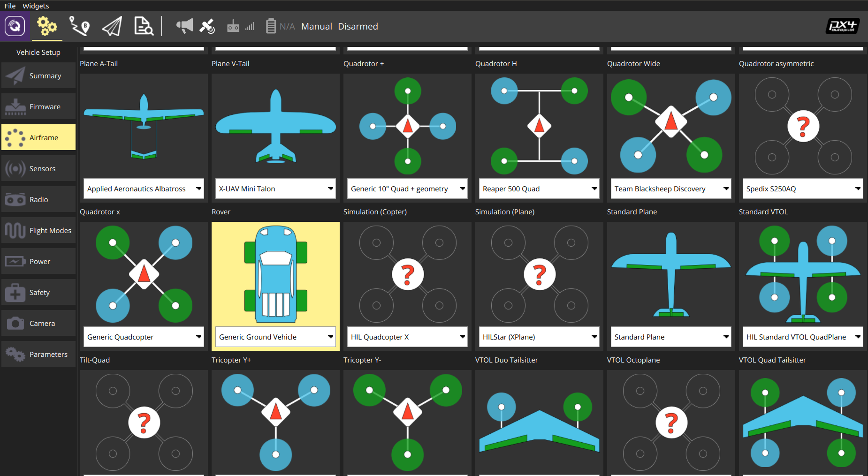Open the Safety setup page
The width and height of the screenshot is (868, 476).
tap(38, 292)
